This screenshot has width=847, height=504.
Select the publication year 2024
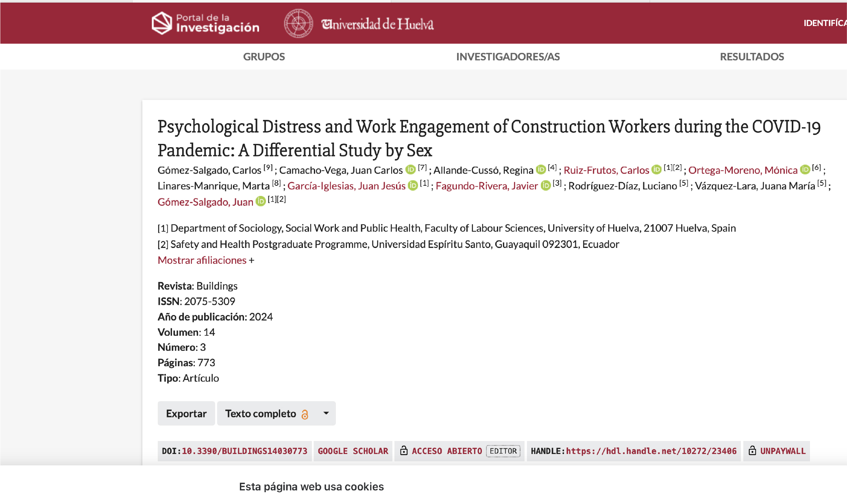261,317
